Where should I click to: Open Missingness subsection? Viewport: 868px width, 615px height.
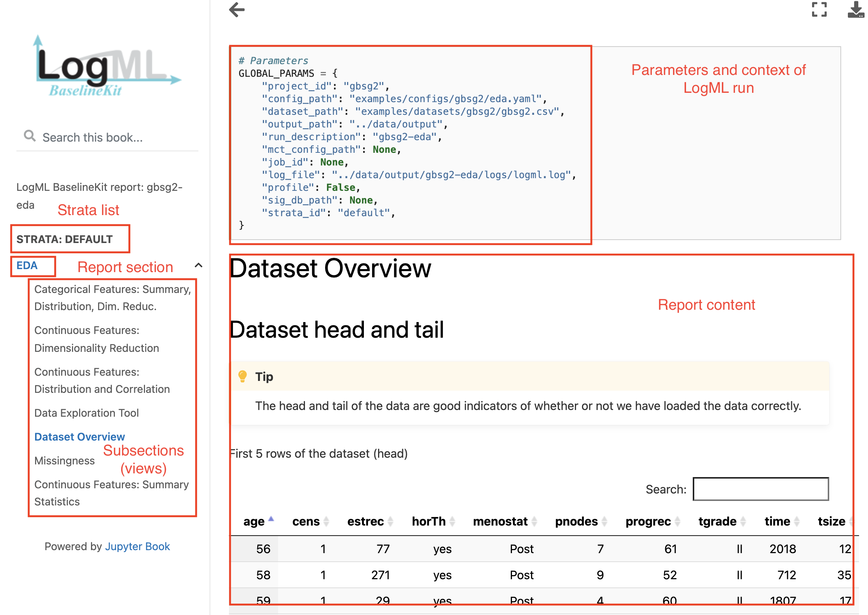(x=65, y=460)
